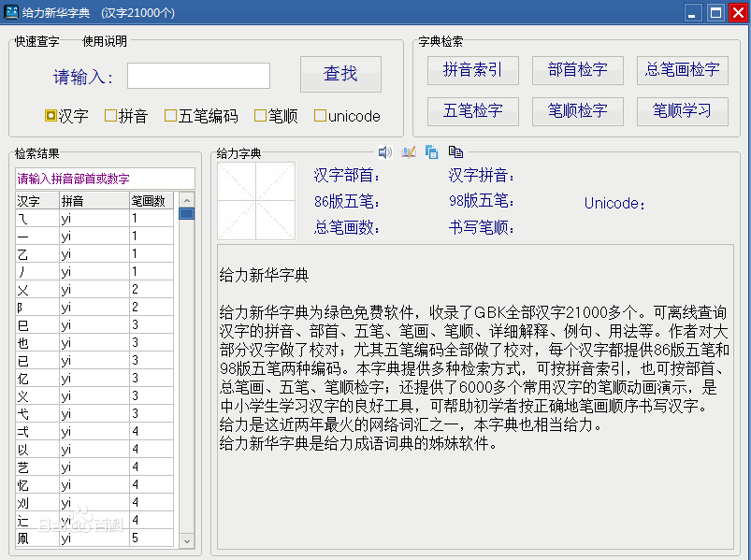Switch to the 快速查字 tab
Screen dimensions: 751x560
coord(36,41)
